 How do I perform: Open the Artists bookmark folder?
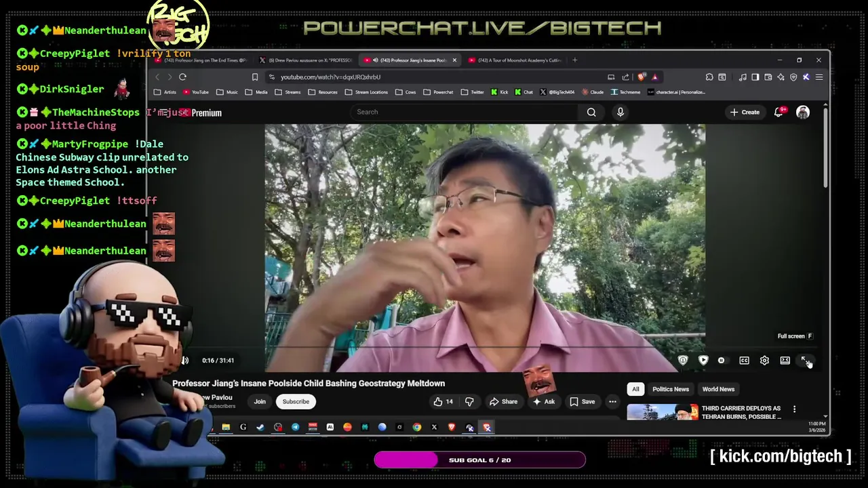[x=165, y=92]
